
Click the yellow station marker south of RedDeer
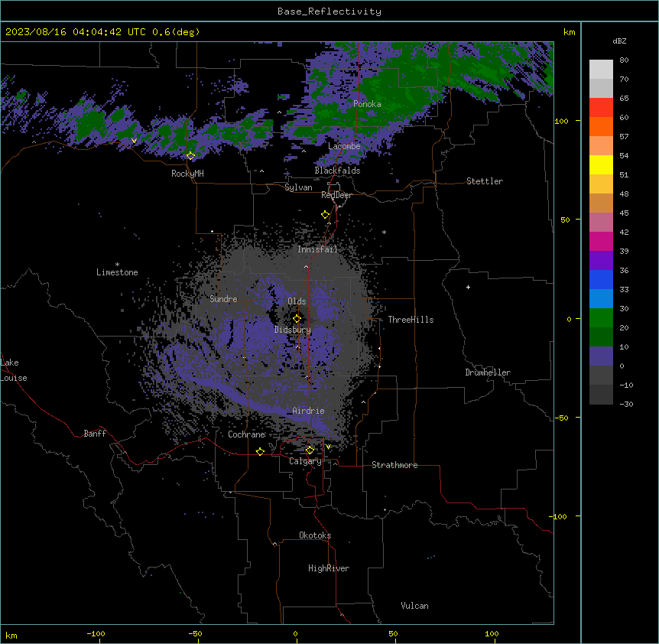[325, 215]
